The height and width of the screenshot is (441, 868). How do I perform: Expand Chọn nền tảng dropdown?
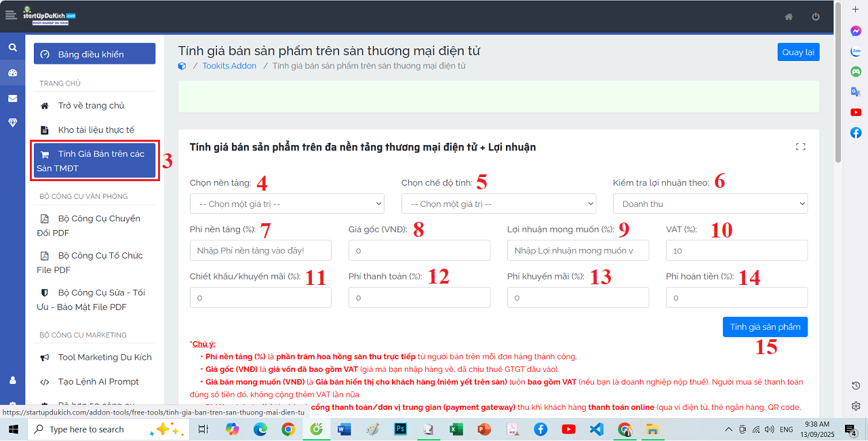[x=287, y=204]
